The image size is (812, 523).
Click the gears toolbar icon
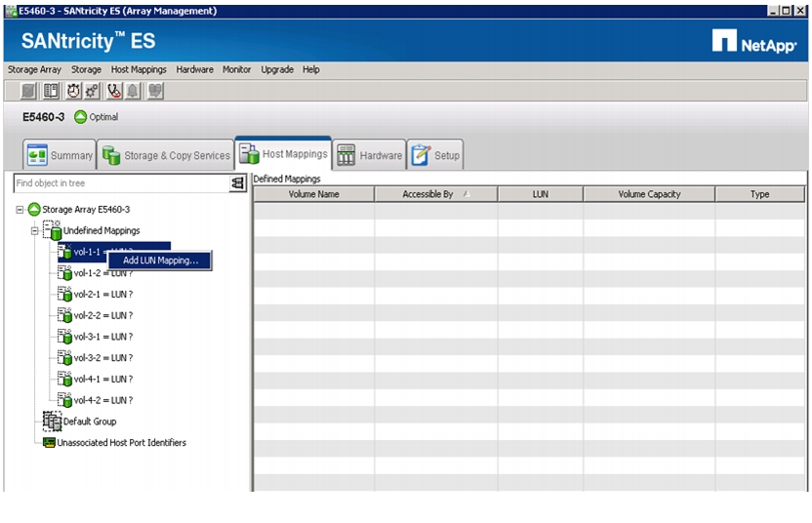[92, 91]
